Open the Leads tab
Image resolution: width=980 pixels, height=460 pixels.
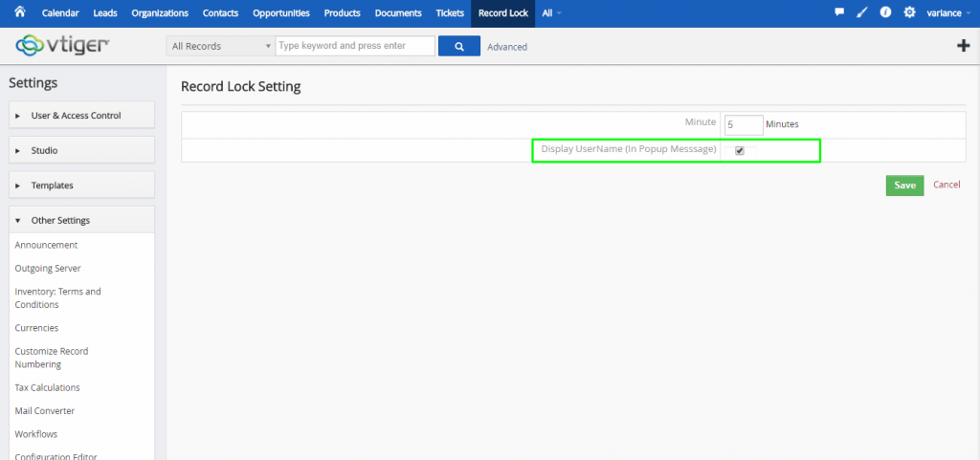point(105,13)
